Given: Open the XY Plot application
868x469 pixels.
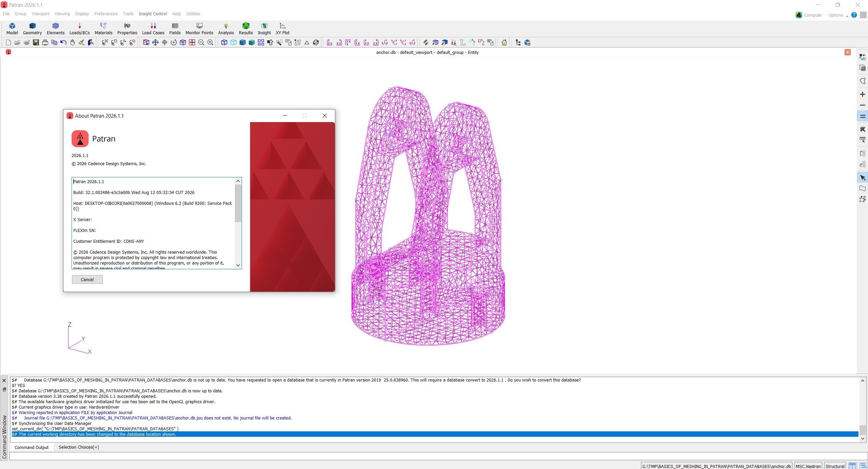Looking at the screenshot, I should (x=283, y=28).
